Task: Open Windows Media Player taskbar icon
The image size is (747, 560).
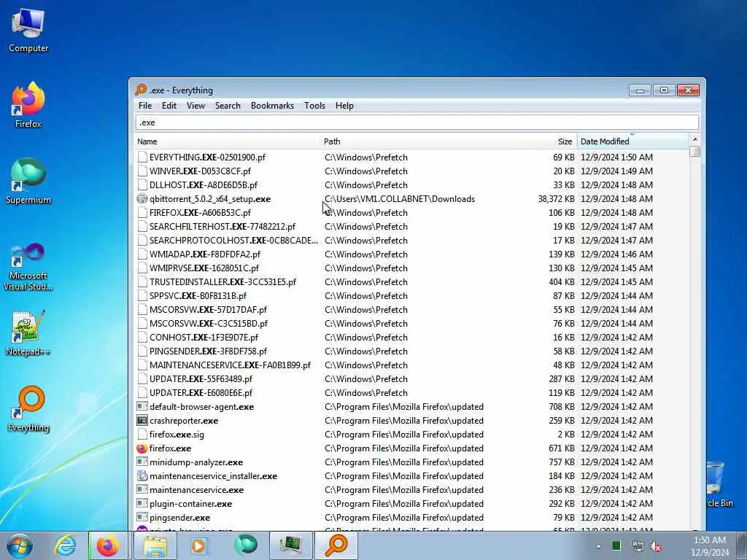Action: 198,545
